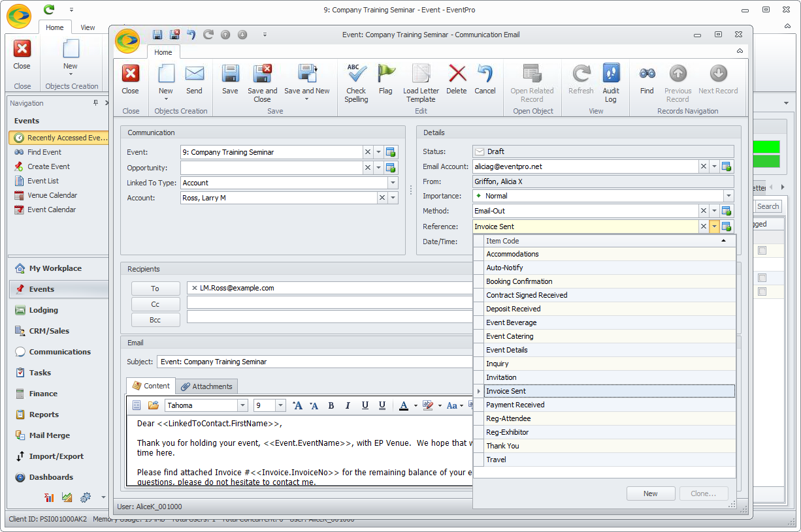The height and width of the screenshot is (532, 801).
Task: Pick Deposit Received in the Reference list
Action: [x=610, y=309]
